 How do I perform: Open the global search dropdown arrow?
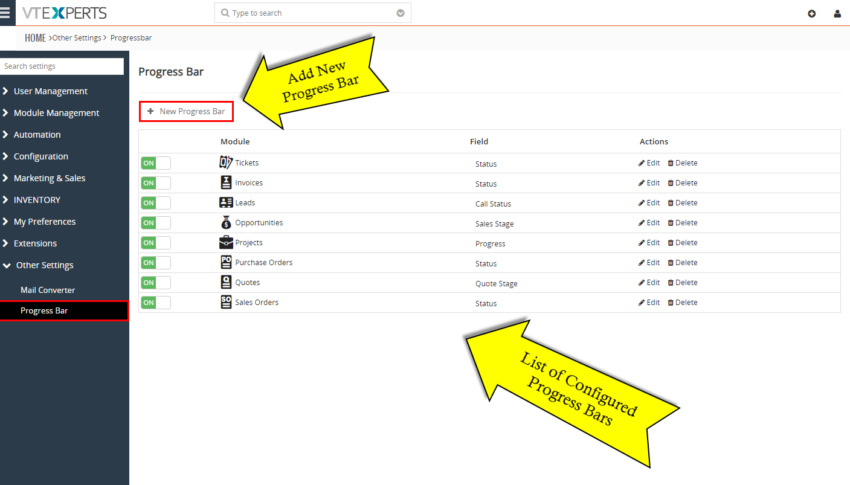400,13
